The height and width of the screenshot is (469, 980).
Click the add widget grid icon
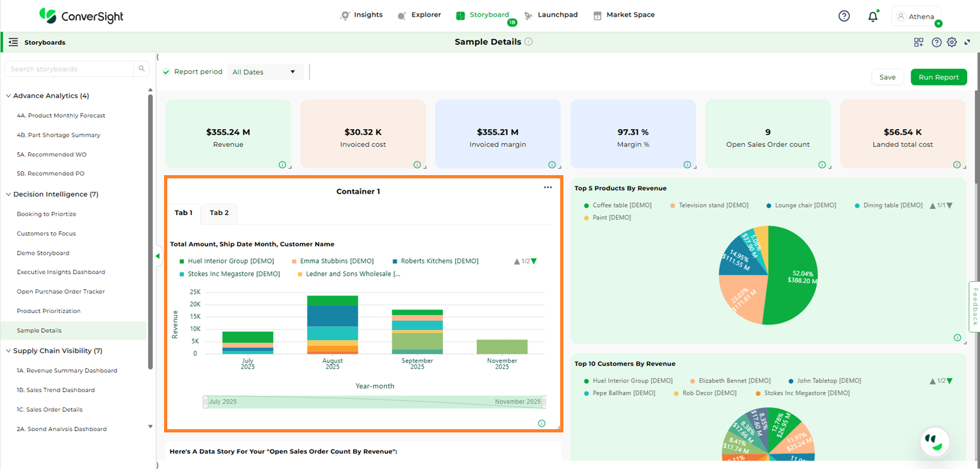[x=918, y=42]
